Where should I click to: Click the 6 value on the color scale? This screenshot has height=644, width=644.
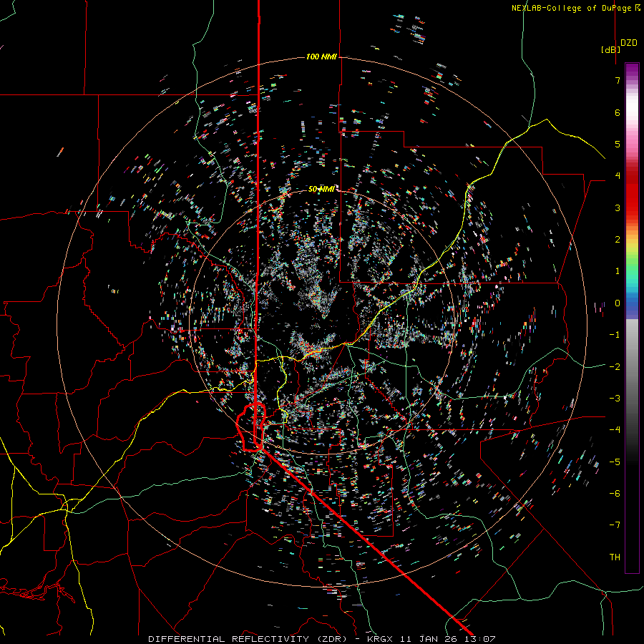[618, 112]
